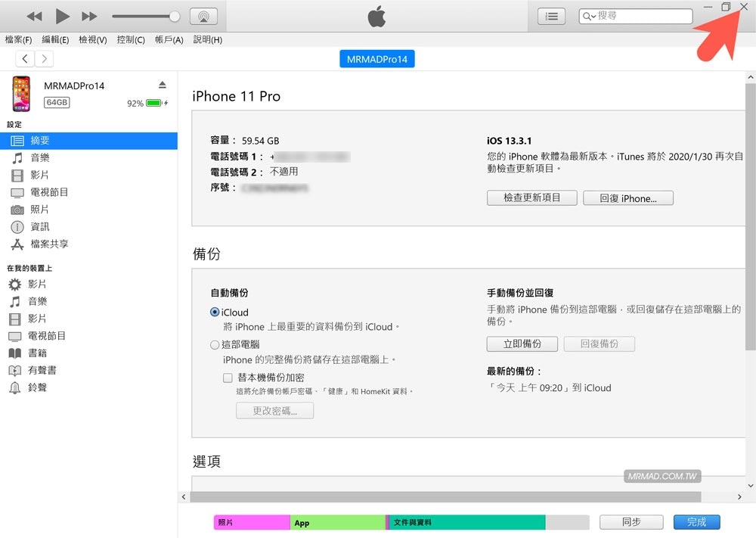Click the 同步 button
This screenshot has width=756, height=538.
pyautogui.click(x=631, y=522)
